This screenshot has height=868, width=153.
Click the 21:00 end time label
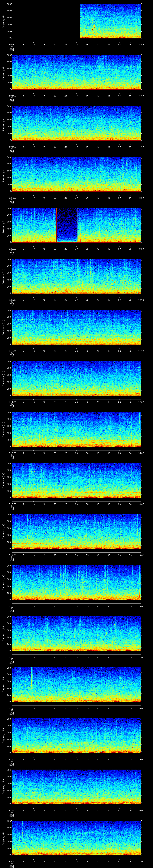point(141,861)
